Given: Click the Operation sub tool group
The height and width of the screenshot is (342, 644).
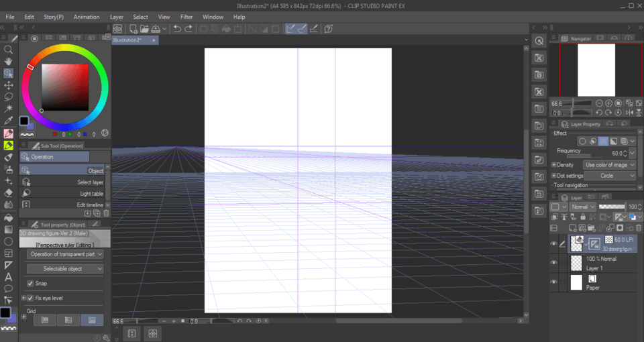Looking at the screenshot, I should (x=54, y=157).
